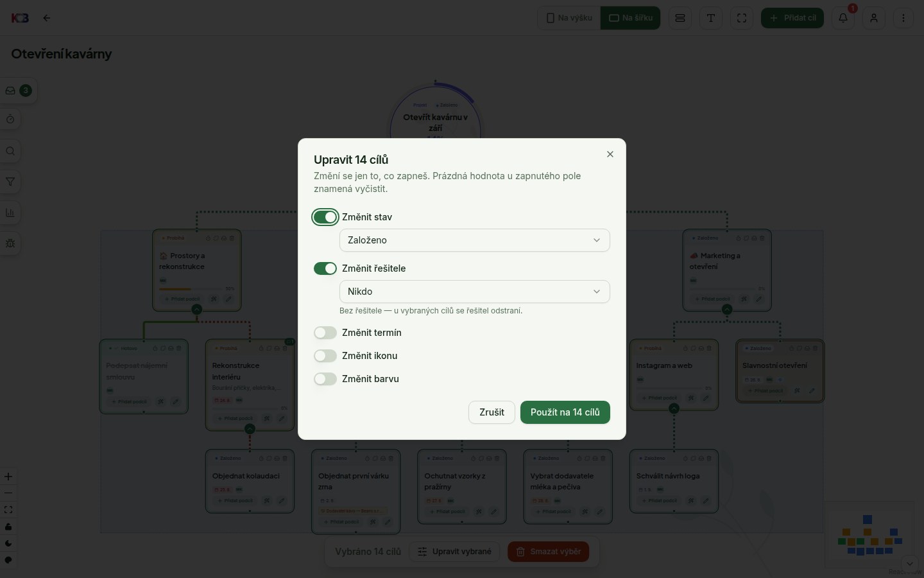This screenshot has height=578, width=924.
Task: Go back with the arrow near the logo
Action: point(47,18)
